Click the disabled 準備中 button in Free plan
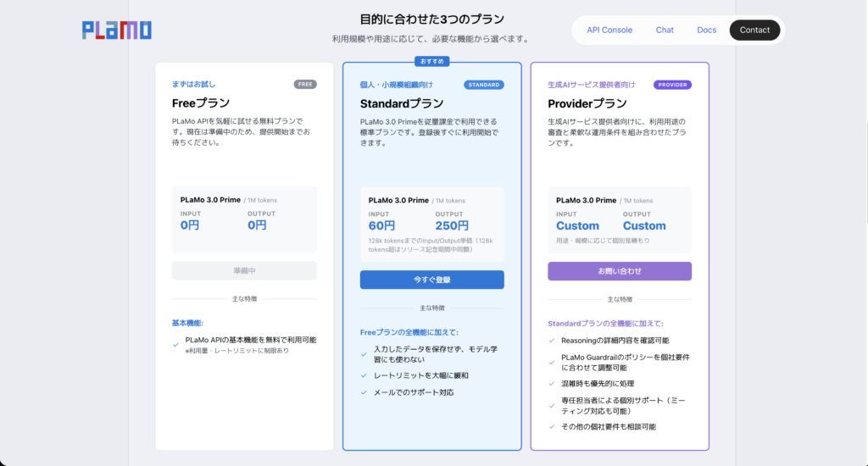 pos(244,270)
